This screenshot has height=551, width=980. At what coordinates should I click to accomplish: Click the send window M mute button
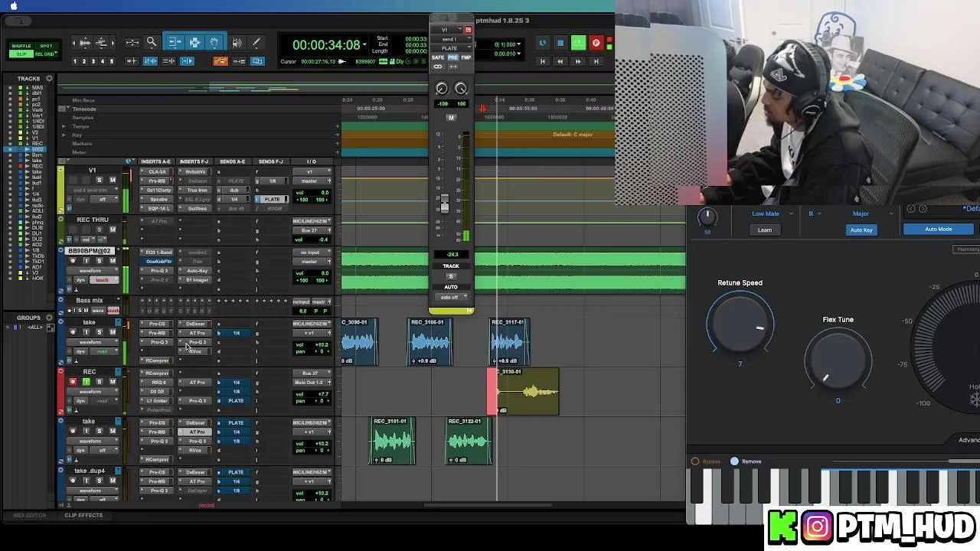tap(451, 117)
